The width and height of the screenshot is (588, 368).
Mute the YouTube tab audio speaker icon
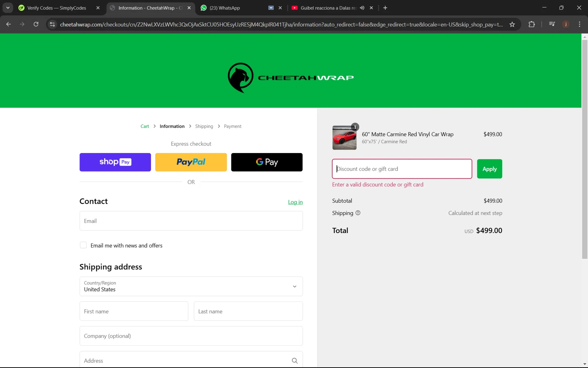pyautogui.click(x=362, y=8)
